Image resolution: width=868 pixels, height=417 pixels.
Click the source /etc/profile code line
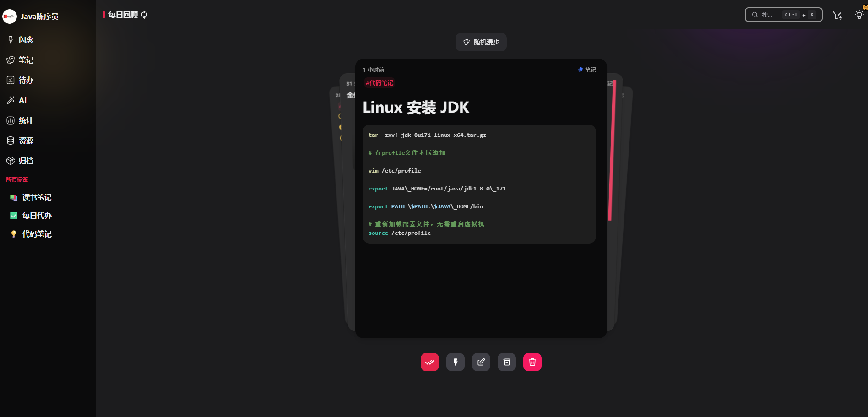tap(400, 233)
